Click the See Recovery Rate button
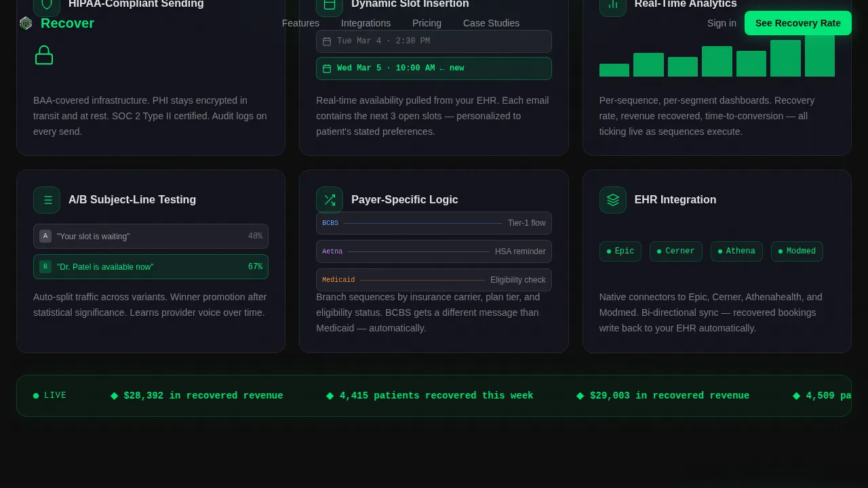Viewport: 868px width, 488px height. [x=797, y=23]
